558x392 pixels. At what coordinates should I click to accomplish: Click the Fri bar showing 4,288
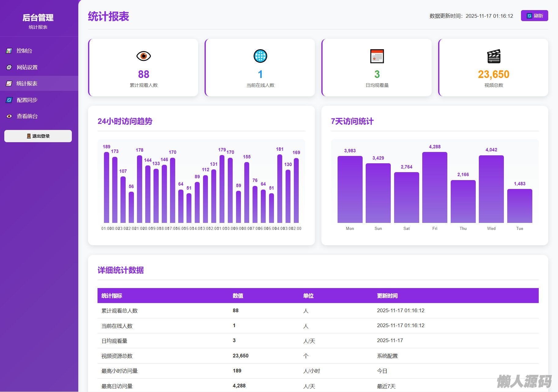[434, 187]
